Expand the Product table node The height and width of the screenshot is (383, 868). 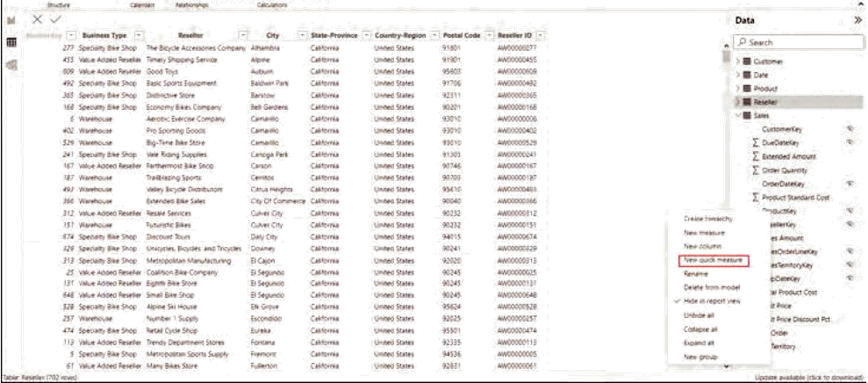coord(738,89)
